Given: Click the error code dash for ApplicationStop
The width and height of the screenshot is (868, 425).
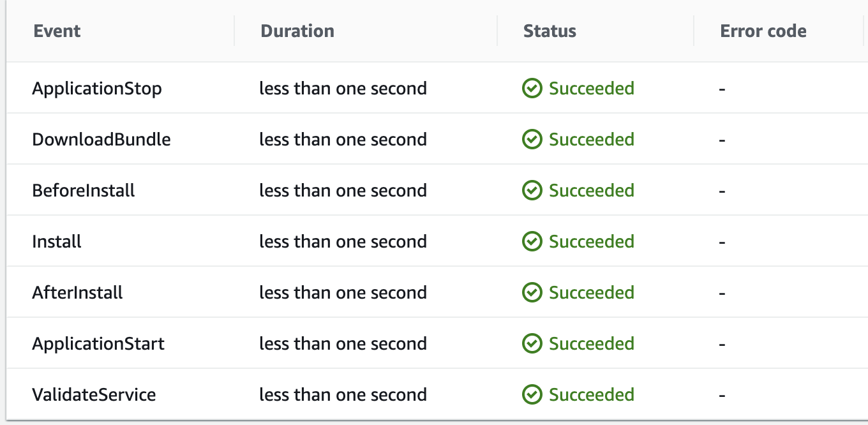Looking at the screenshot, I should click(722, 89).
